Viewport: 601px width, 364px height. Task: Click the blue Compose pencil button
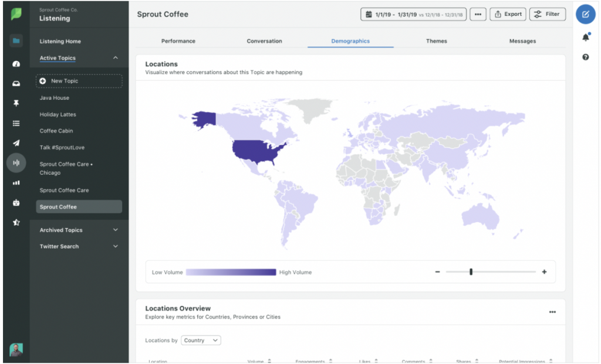pyautogui.click(x=585, y=14)
